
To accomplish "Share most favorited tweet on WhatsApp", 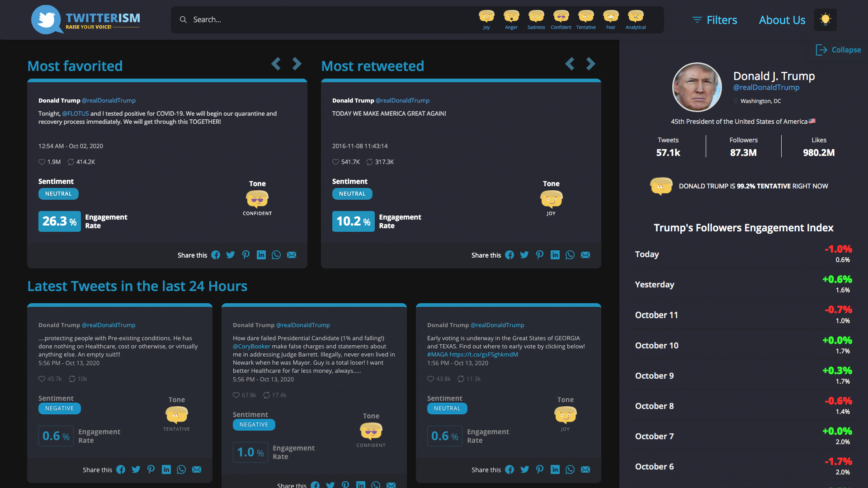I will tap(276, 255).
